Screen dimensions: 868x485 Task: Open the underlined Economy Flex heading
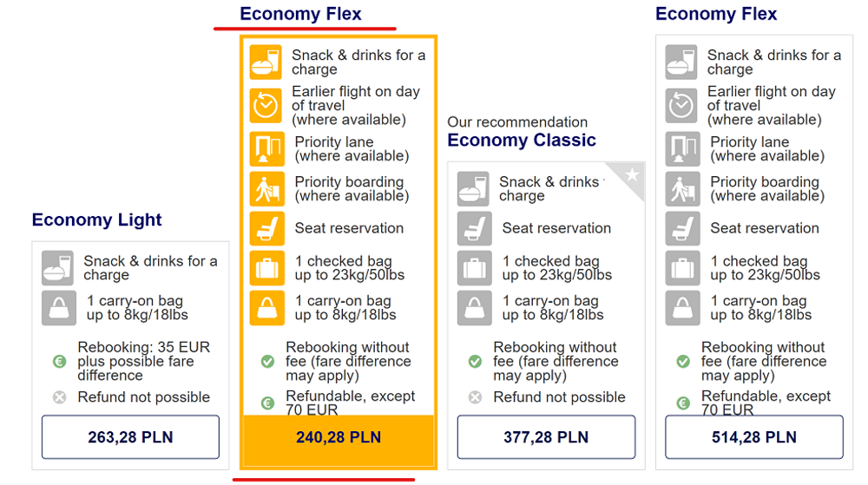click(x=300, y=14)
